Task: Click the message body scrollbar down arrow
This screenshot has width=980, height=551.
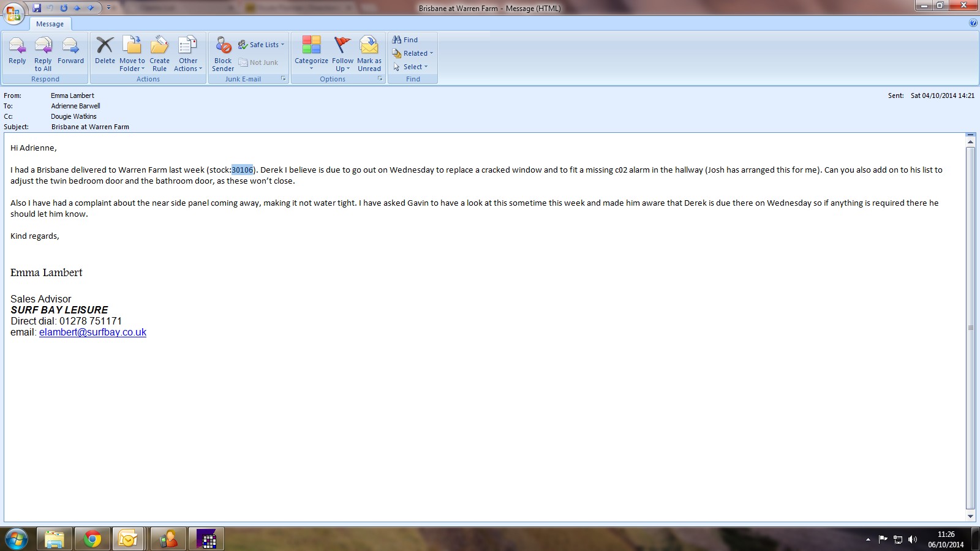Action: pos(970,517)
